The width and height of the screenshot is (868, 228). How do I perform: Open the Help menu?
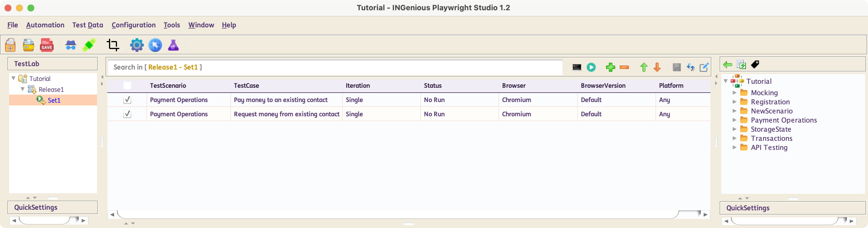pos(229,25)
